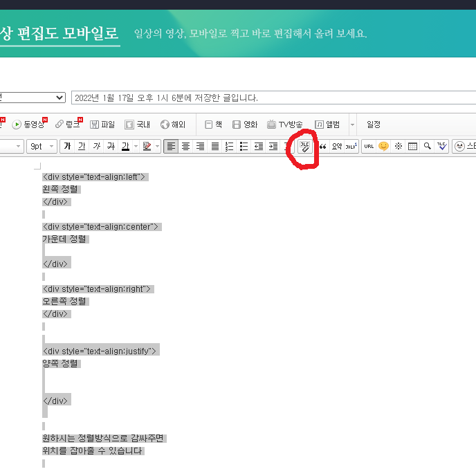Image resolution: width=476 pixels, height=476 pixels.
Task: Toggle strikethrough 가 formatting
Action: tap(111, 146)
